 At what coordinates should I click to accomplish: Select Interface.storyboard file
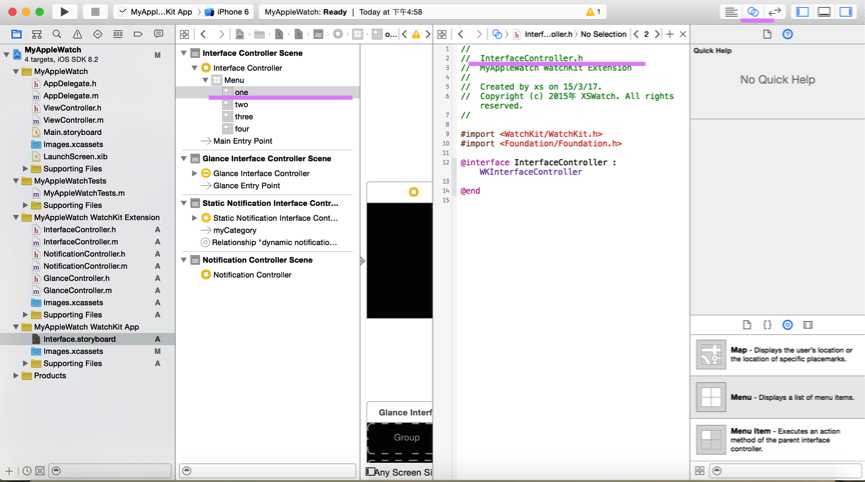click(x=79, y=339)
